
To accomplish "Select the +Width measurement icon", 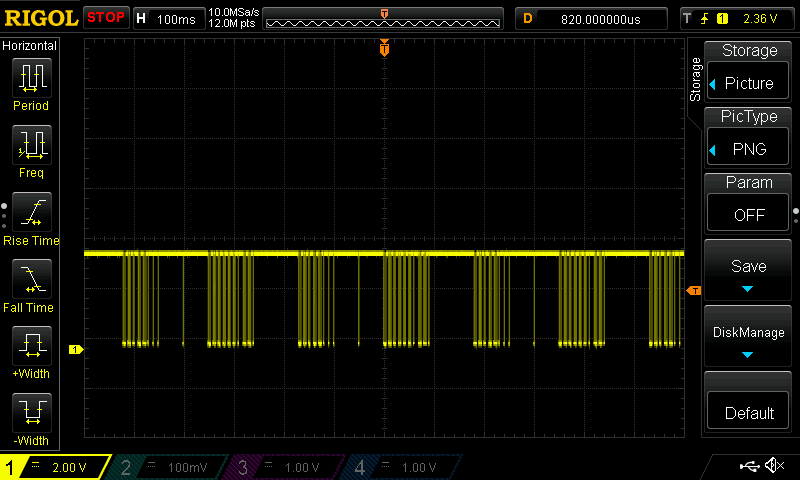I will click(x=32, y=346).
